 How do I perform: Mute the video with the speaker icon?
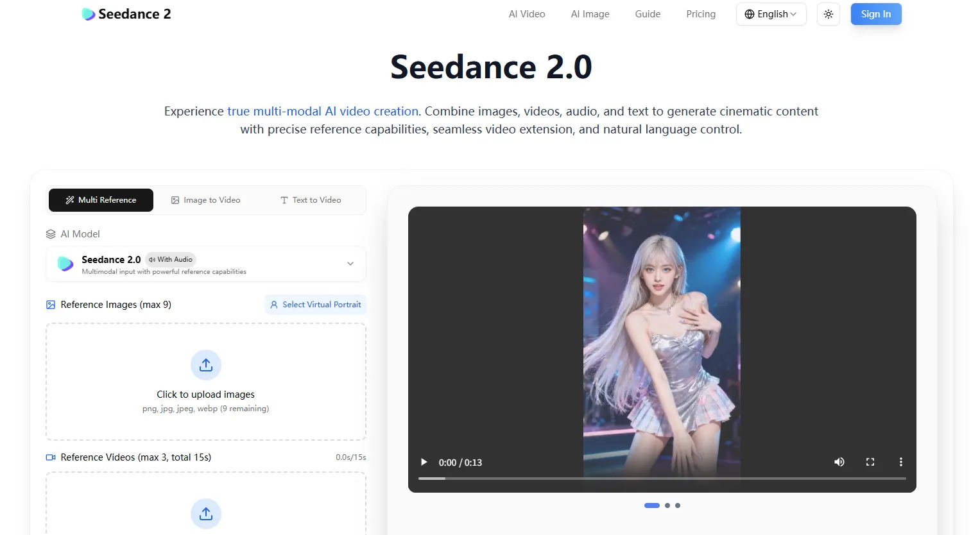pos(839,462)
